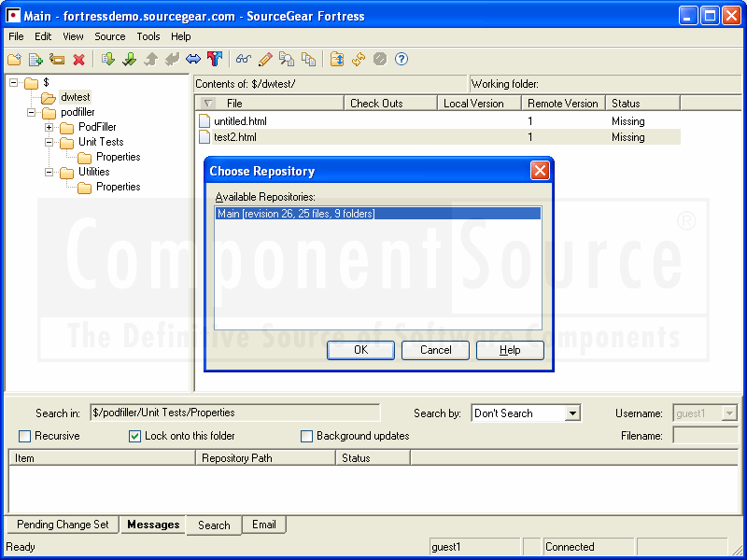Click the blue question mark Help icon
The width and height of the screenshot is (747, 560).
coord(402,59)
